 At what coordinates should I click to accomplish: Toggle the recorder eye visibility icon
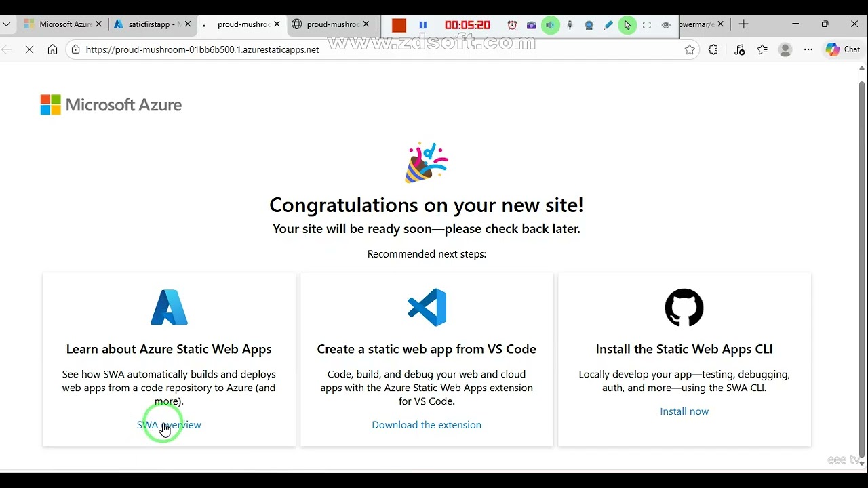pos(666,25)
